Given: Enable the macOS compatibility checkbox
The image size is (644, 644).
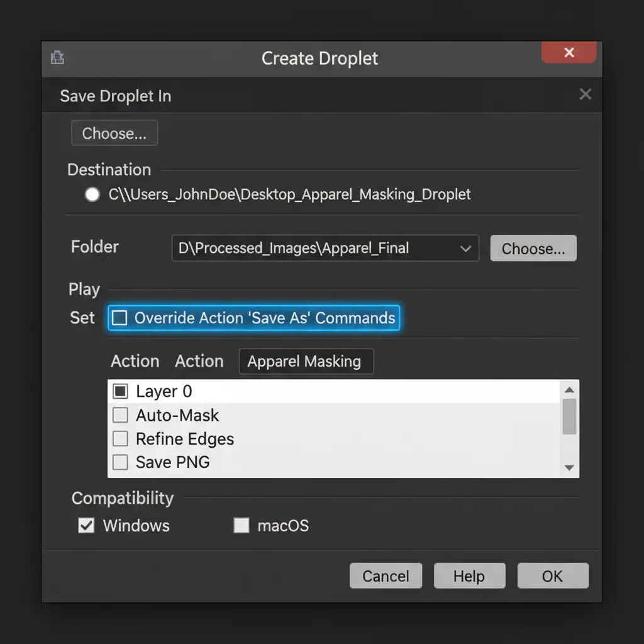Looking at the screenshot, I should (241, 525).
